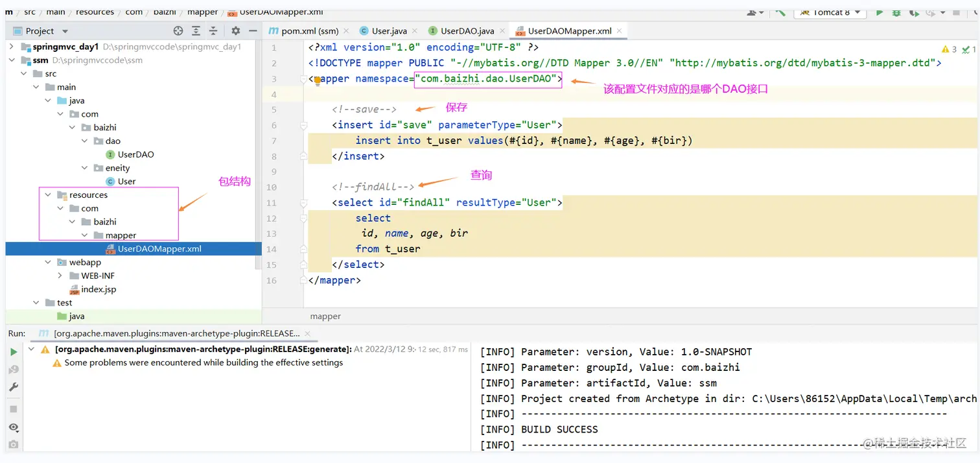Click the warnings count indicator in editor
The height and width of the screenshot is (463, 980).
pyautogui.click(x=949, y=49)
